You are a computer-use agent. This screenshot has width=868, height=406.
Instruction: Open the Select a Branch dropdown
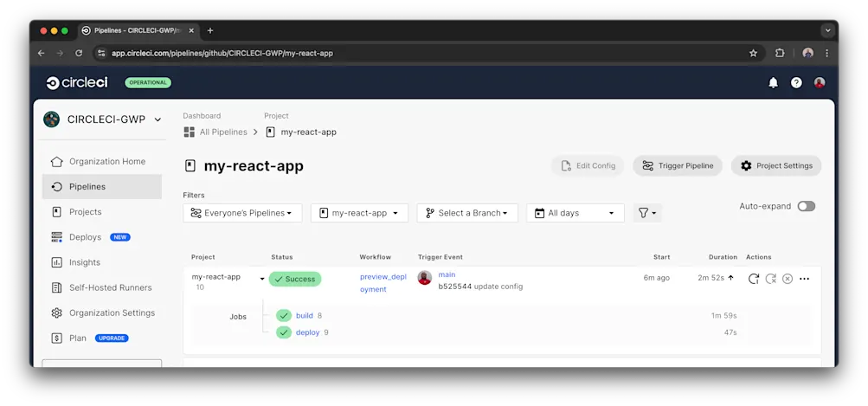click(467, 213)
